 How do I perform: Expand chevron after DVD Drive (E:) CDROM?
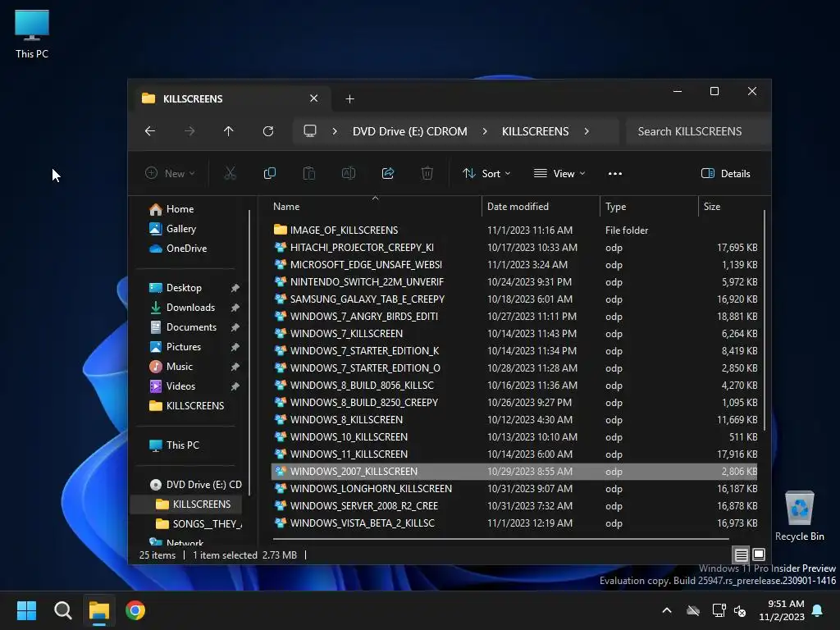tap(485, 131)
